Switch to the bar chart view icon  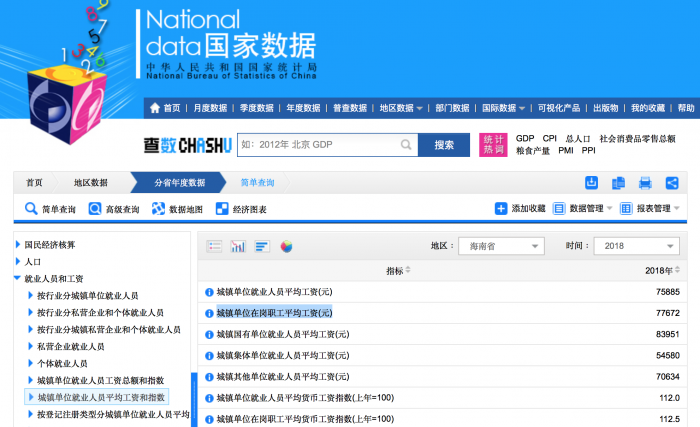[239, 246]
